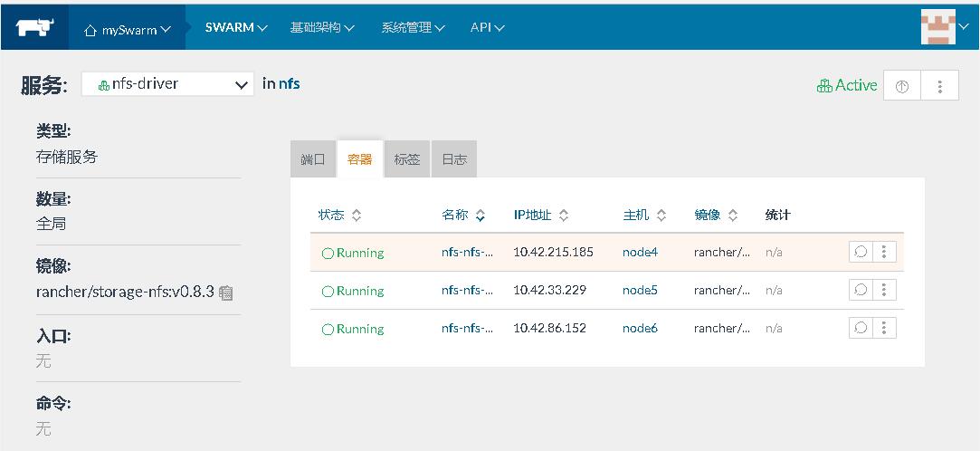980x451 pixels.
Task: Click the node6 row image text
Action: pos(722,329)
